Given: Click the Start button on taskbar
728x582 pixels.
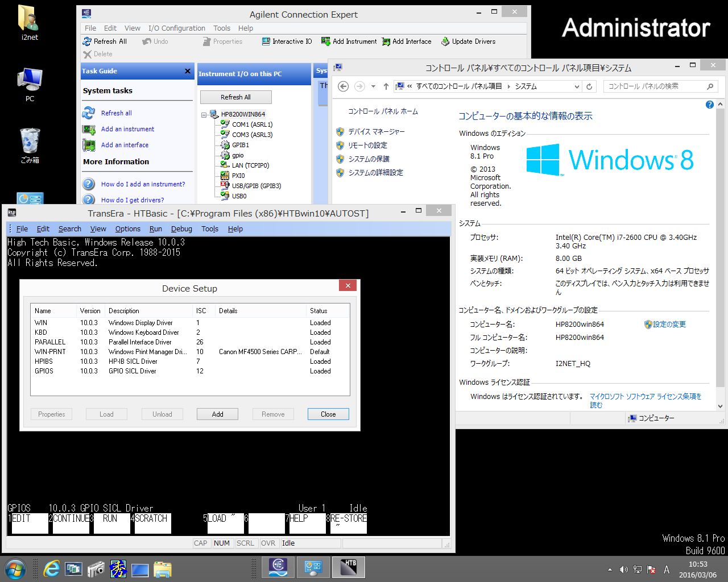Looking at the screenshot, I should (15, 569).
